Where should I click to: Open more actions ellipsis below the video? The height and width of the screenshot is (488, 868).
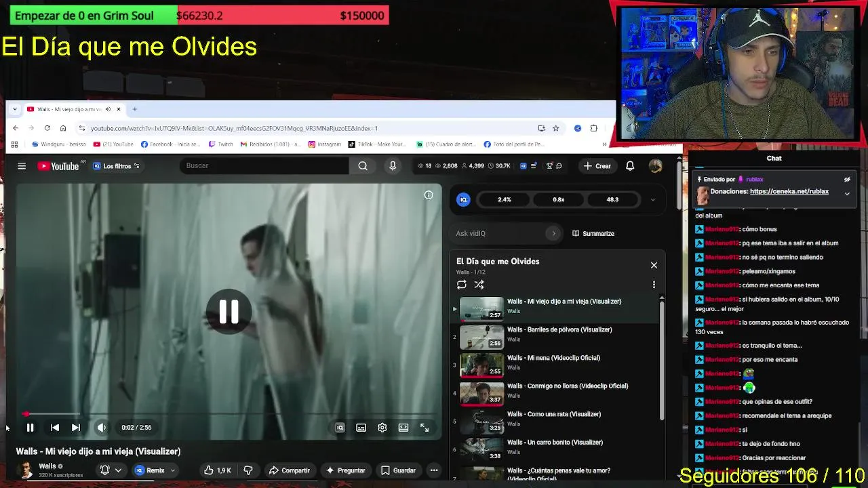434,470
